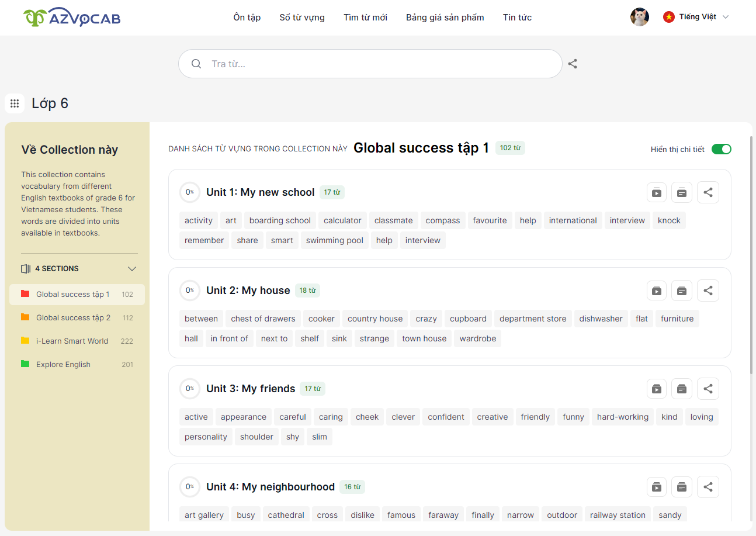Click the 0% progress circle of Unit 3
756x536 pixels.
[190, 389]
